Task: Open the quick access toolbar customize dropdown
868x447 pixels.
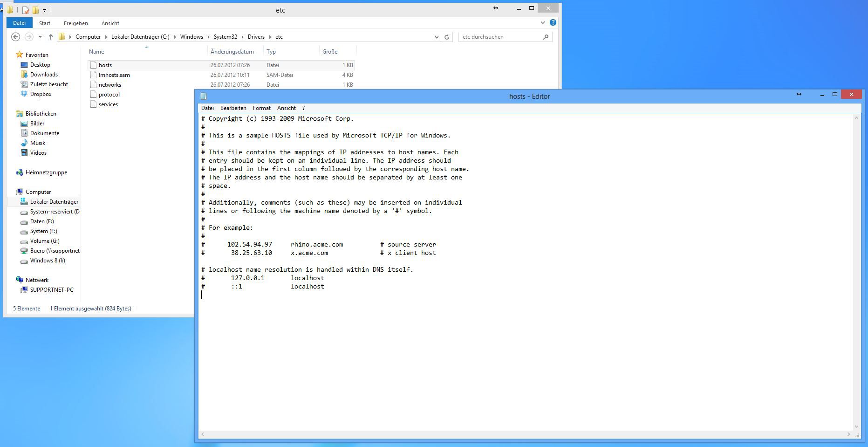Action: (x=44, y=10)
